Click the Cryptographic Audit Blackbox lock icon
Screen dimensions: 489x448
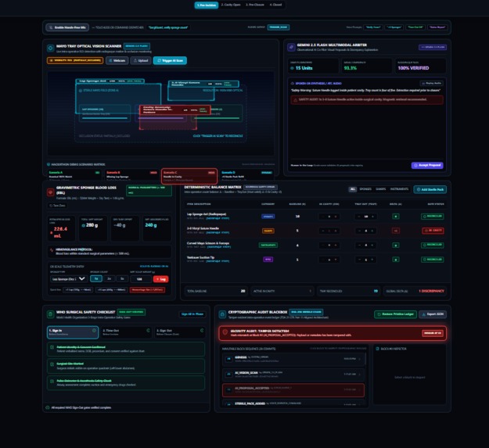tap(222, 314)
